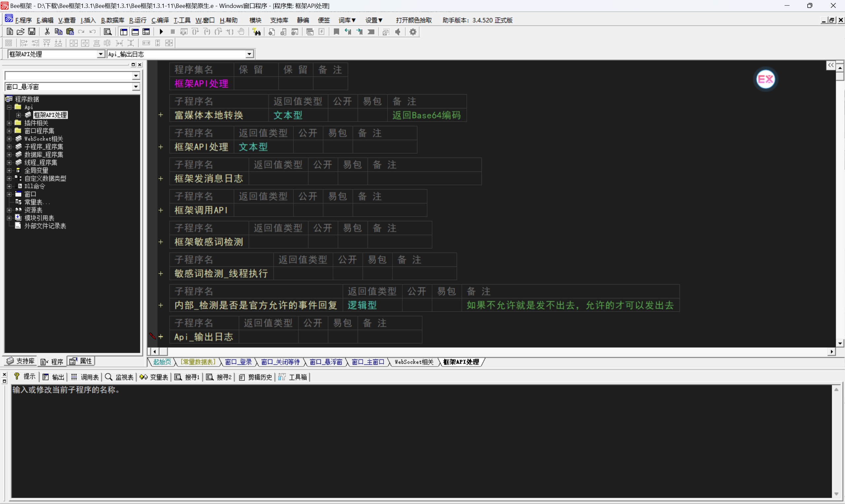This screenshot has width=845, height=504.
Task: Collapse the Api folder in tree
Action: (x=9, y=107)
